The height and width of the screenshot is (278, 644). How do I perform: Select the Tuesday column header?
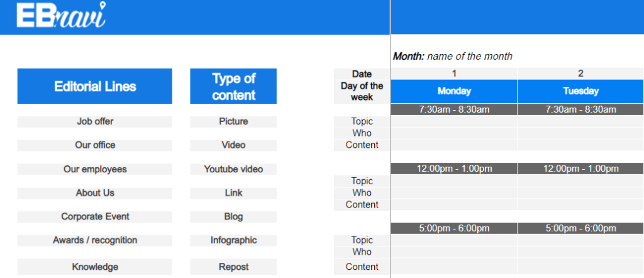(x=580, y=91)
